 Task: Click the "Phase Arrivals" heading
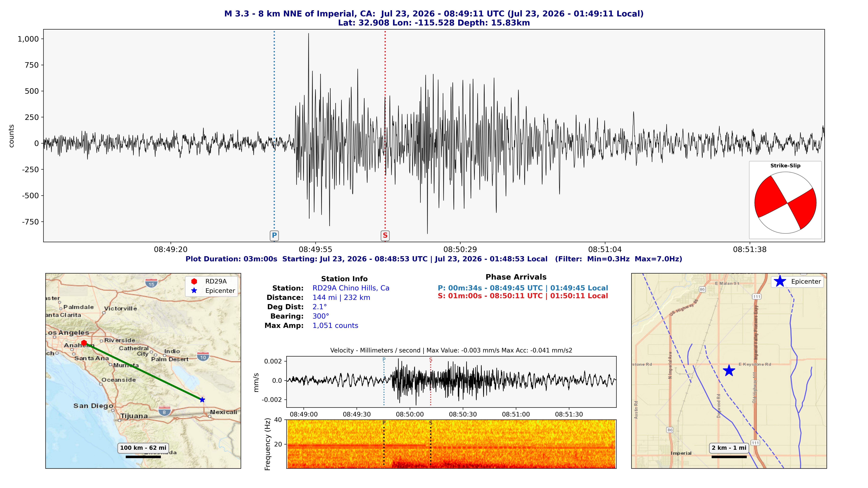[516, 277]
